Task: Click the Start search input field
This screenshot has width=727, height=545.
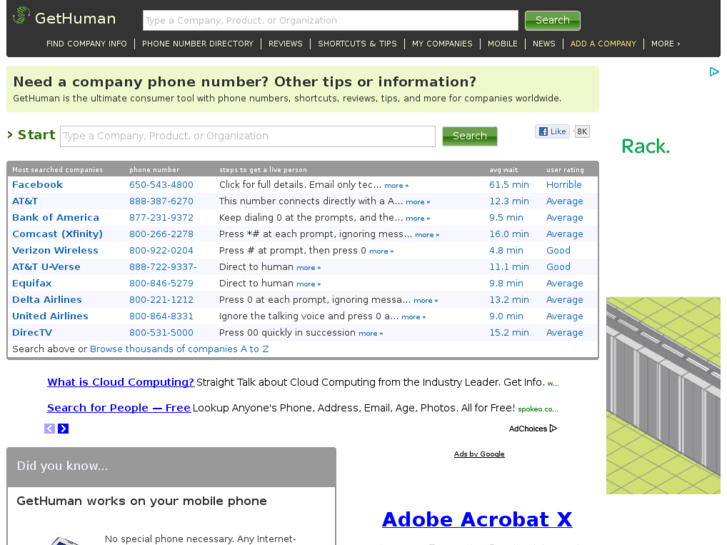Action: pyautogui.click(x=248, y=136)
